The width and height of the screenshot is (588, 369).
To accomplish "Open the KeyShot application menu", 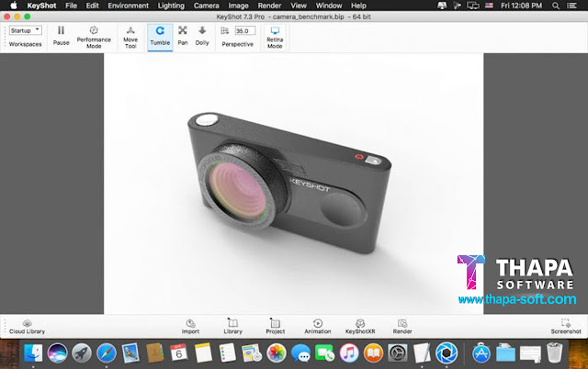I will [x=41, y=6].
